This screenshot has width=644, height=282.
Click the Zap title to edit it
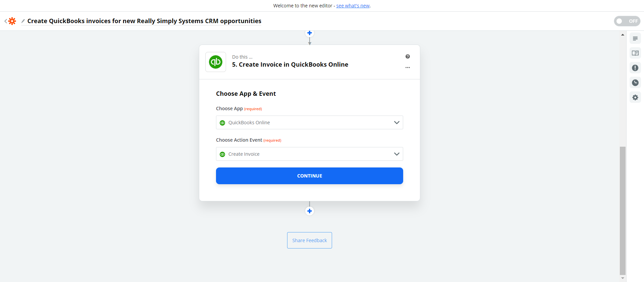144,21
